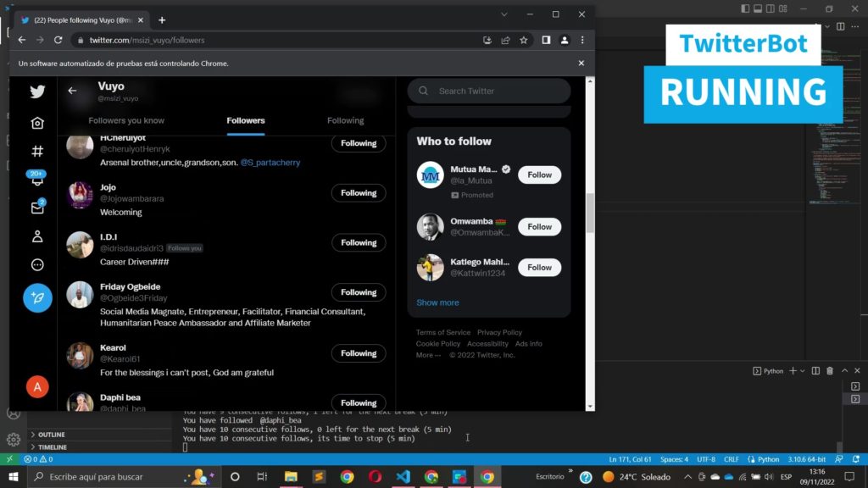Switch to the Following tab
Viewport: 868px width, 488px height.
345,120
